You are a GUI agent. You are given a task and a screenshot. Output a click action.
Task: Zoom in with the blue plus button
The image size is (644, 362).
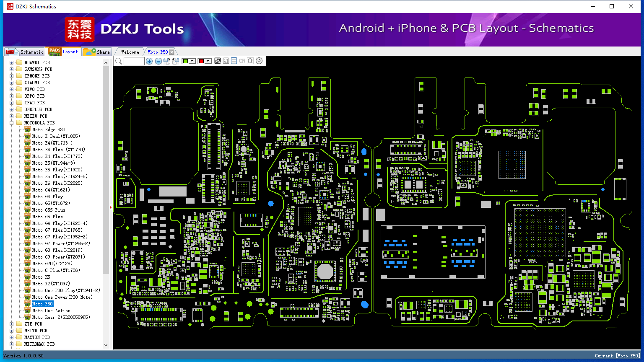(x=149, y=61)
